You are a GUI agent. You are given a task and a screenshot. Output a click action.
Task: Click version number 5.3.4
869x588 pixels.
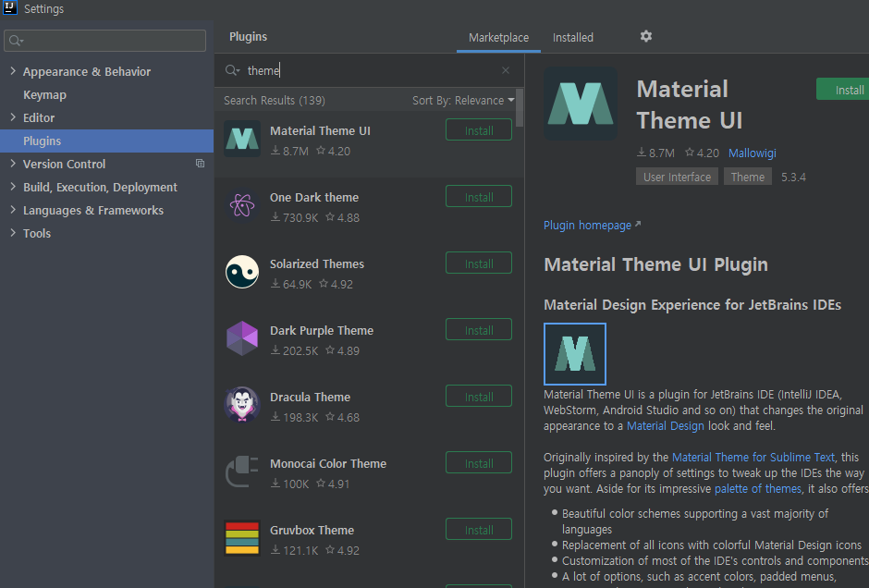click(x=793, y=178)
